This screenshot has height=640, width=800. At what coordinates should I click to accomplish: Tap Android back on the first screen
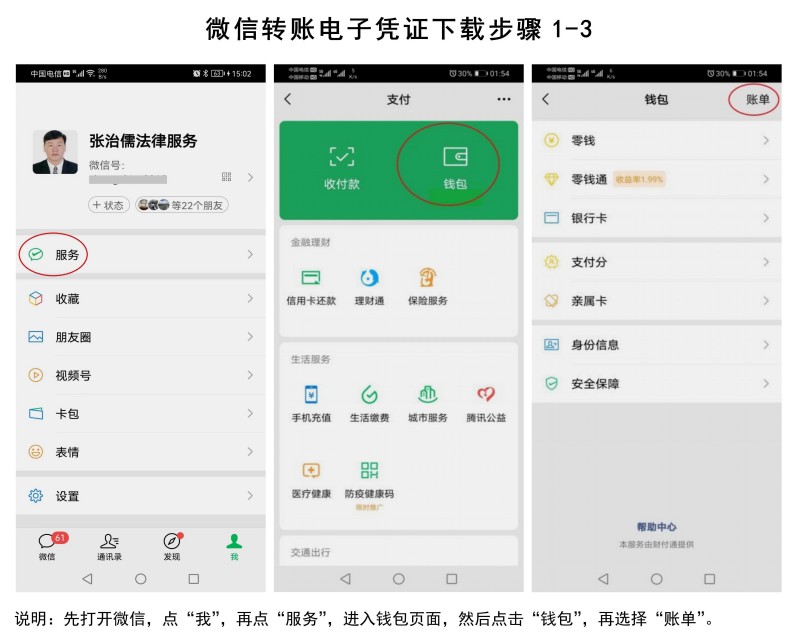87,579
